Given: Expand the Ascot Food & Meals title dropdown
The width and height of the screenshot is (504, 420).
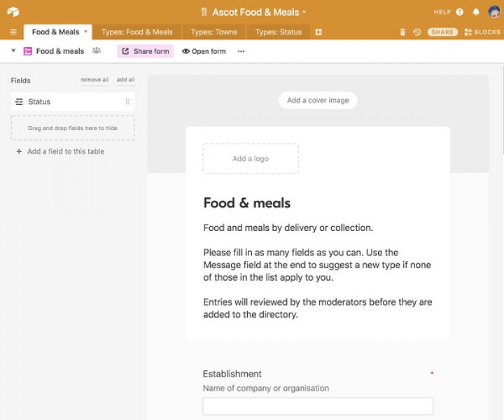Looking at the screenshot, I should point(304,13).
